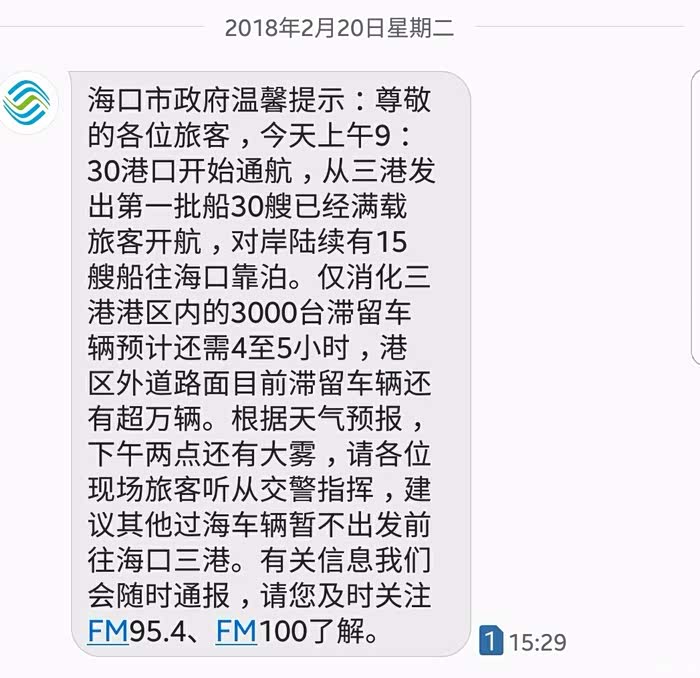Tap the line 下午两点还有大雾

pyautogui.click(x=202, y=454)
